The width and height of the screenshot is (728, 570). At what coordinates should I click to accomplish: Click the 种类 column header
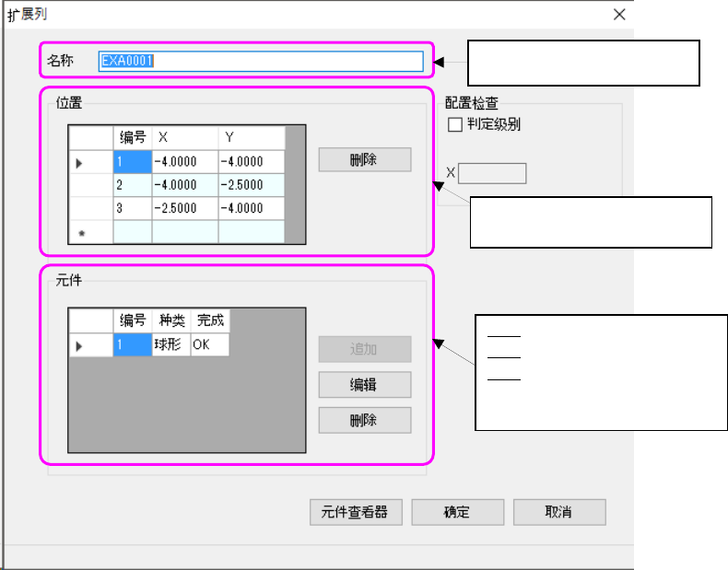pyautogui.click(x=170, y=320)
